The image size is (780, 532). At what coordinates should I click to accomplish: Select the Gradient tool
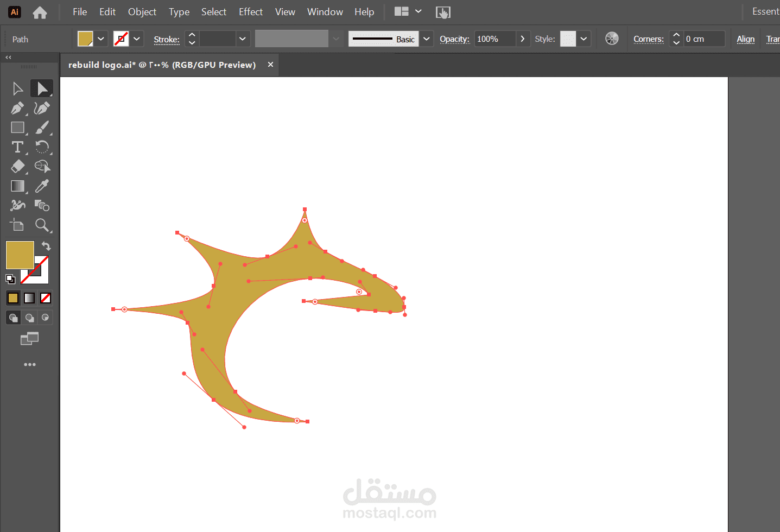pos(17,186)
